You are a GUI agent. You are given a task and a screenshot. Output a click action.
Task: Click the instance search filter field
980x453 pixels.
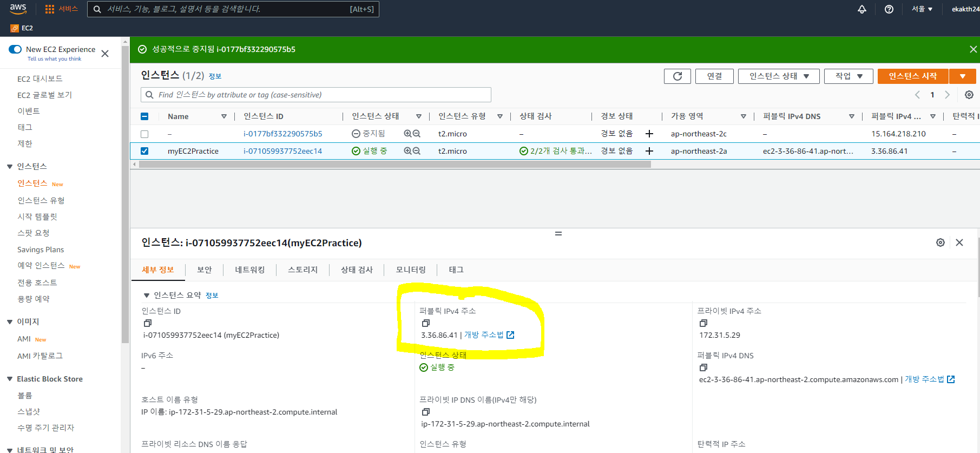click(316, 95)
